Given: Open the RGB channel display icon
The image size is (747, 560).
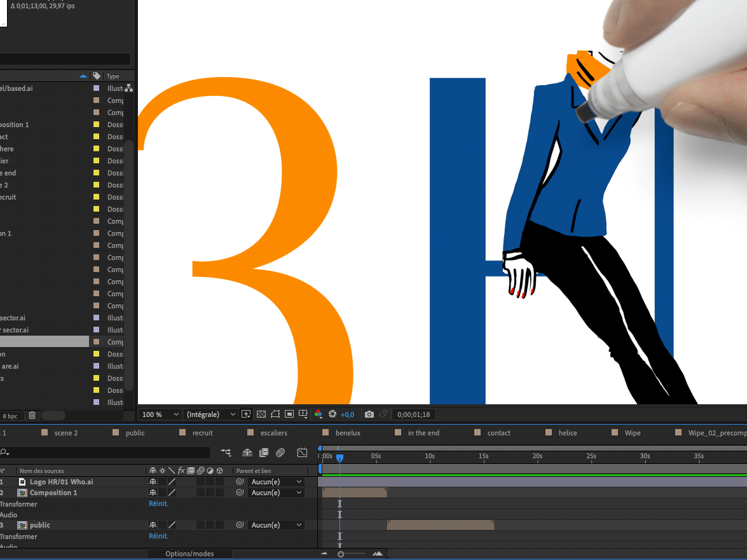Looking at the screenshot, I should pos(319,414).
